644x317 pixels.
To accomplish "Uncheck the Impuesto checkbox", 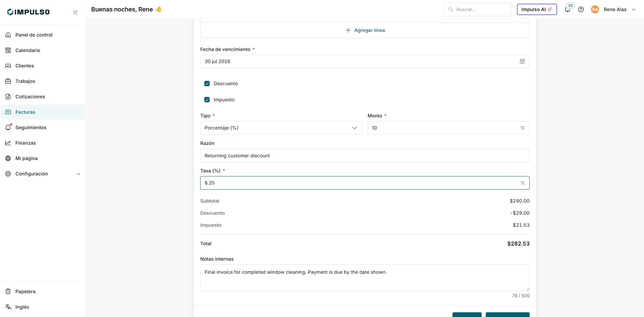I will pyautogui.click(x=207, y=100).
